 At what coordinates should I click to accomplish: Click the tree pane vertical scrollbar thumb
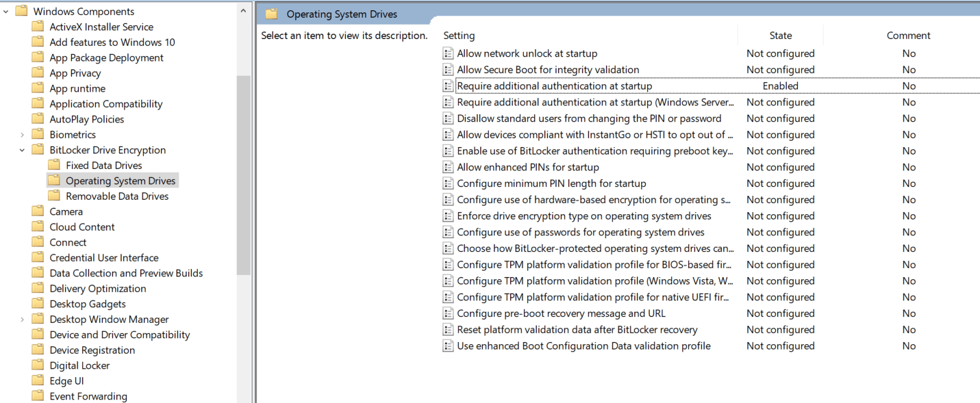click(244, 175)
